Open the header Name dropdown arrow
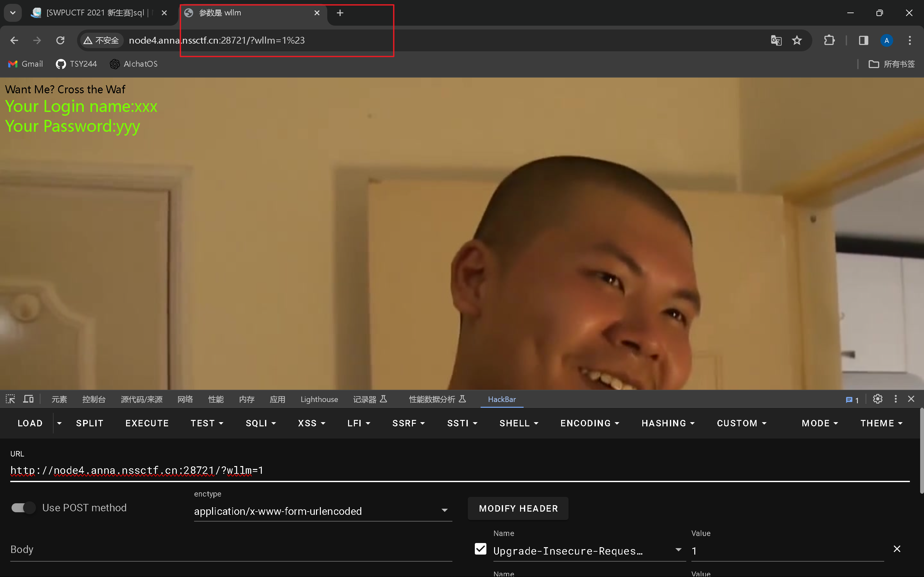The width and height of the screenshot is (924, 577). pyautogui.click(x=678, y=550)
